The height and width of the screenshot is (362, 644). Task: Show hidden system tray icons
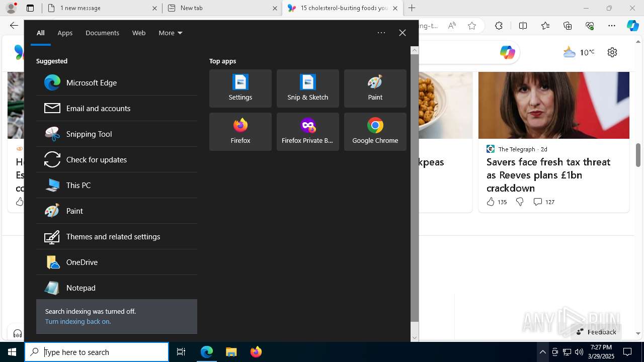coord(542,352)
